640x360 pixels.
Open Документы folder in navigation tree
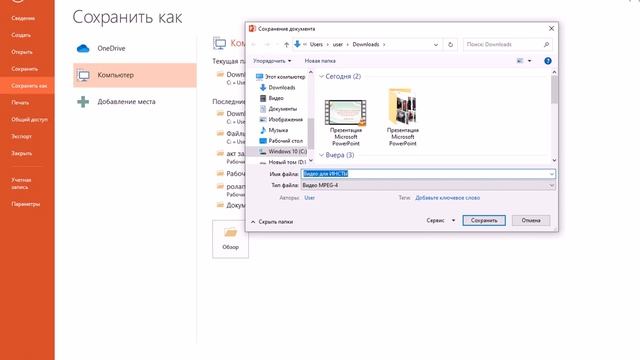pos(278,109)
